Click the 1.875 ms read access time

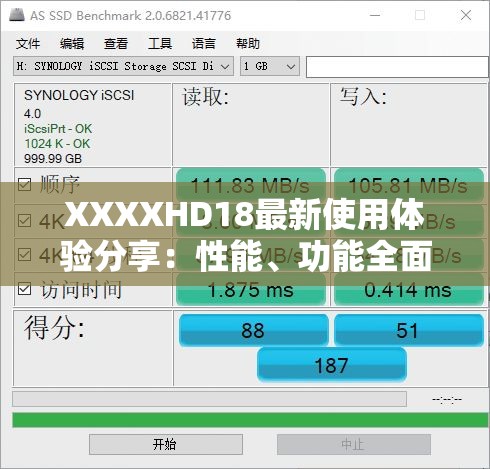pos(251,289)
